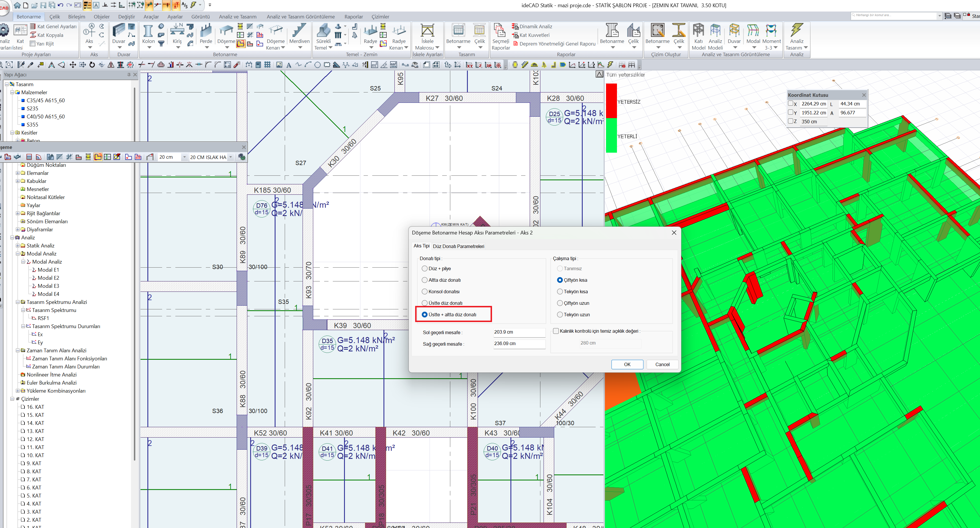Open the Analiz ve Tasarım tab
Image resolution: width=980 pixels, height=528 pixels.
238,17
